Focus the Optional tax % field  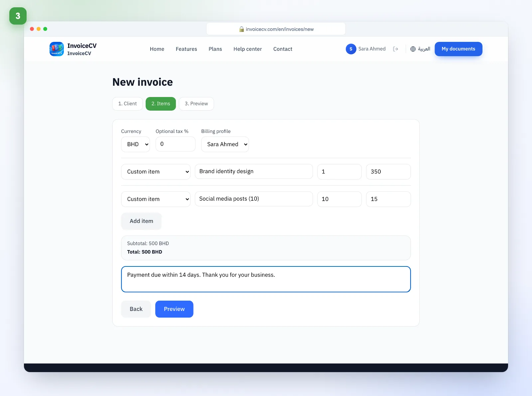[175, 144]
